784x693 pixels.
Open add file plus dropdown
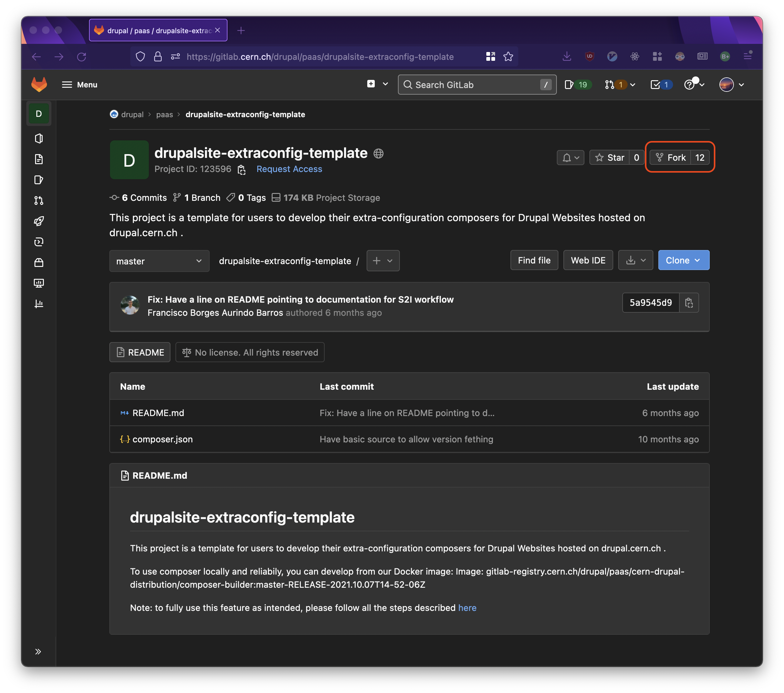click(383, 261)
